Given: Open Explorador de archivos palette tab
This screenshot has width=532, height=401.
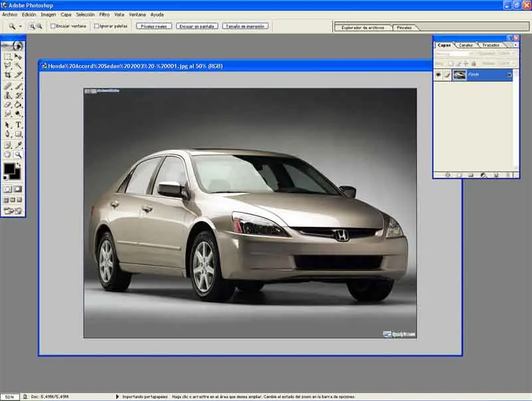Looking at the screenshot, I should tap(362, 28).
